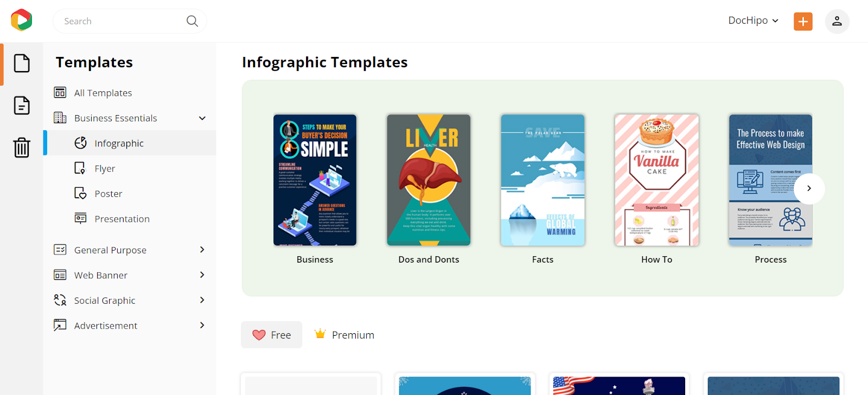Expand the Social Graphic chevron
This screenshot has height=395, width=868.
[x=202, y=300]
